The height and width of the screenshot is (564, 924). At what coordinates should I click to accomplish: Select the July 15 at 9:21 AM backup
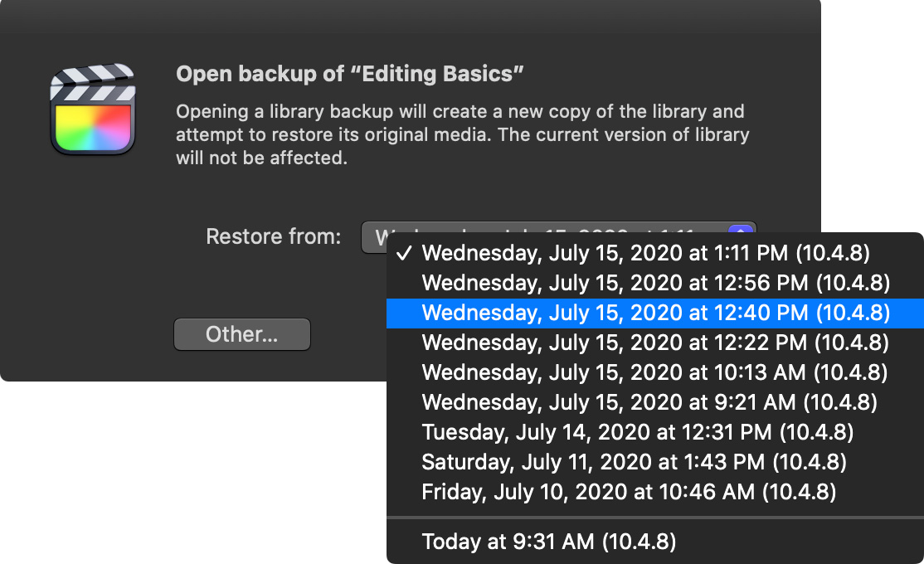coord(654,402)
